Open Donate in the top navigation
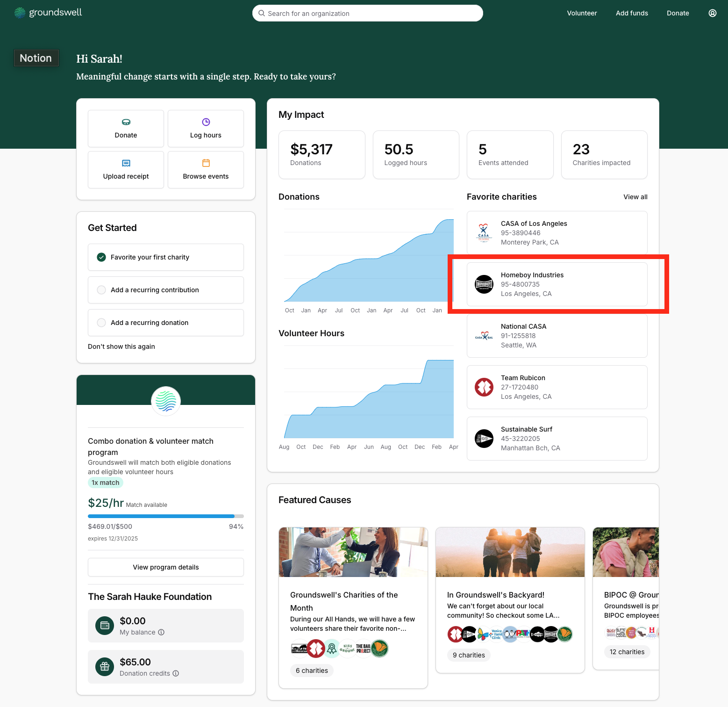Viewport: 728px width, 707px height. click(678, 13)
